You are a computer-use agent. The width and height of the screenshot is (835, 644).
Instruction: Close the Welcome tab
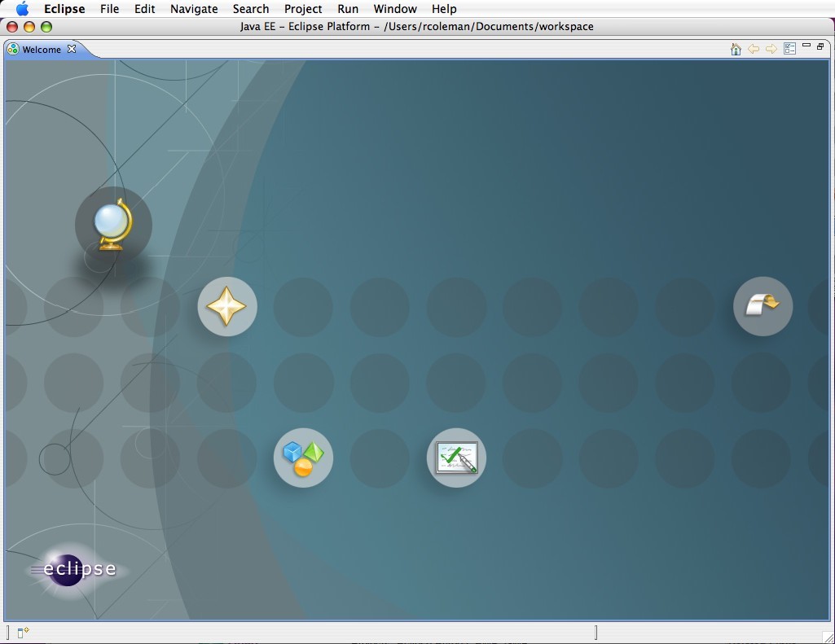click(72, 49)
